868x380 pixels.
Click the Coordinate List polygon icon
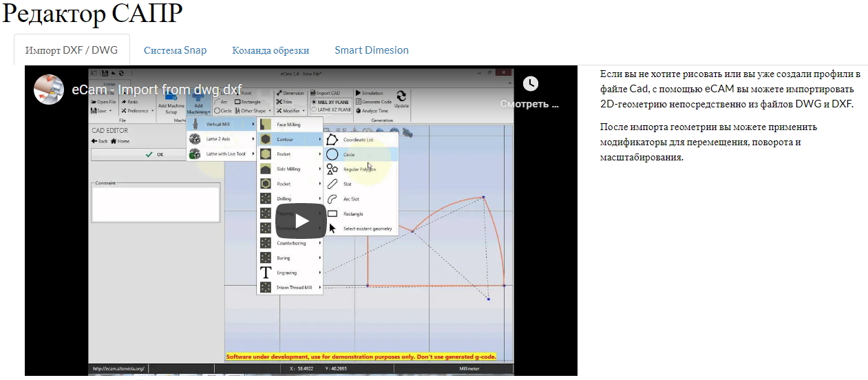coord(332,140)
